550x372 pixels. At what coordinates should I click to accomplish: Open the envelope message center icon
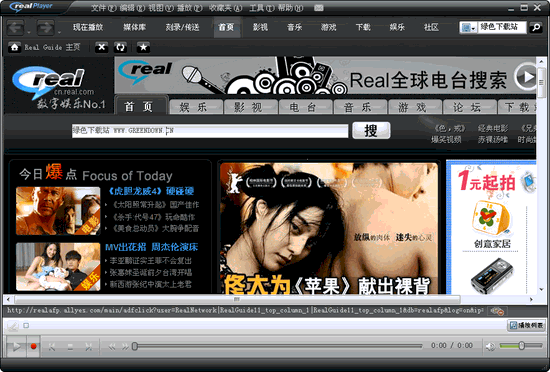tap(318, 8)
